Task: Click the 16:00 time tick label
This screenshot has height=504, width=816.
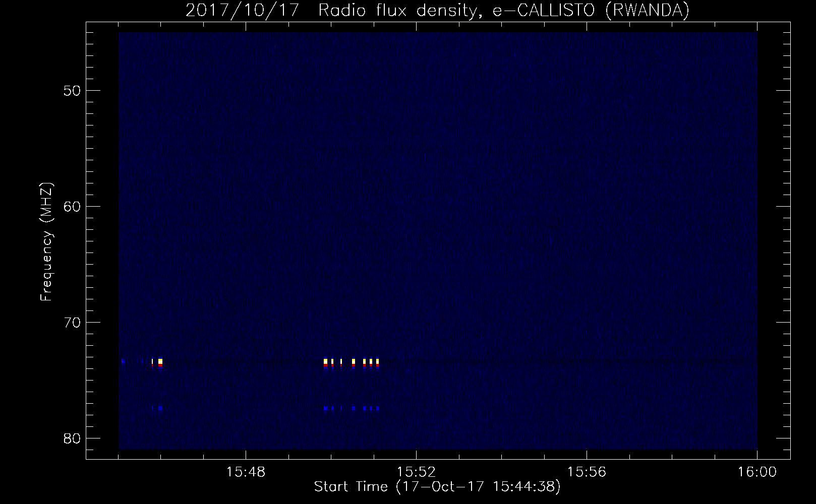Action: pos(757,472)
